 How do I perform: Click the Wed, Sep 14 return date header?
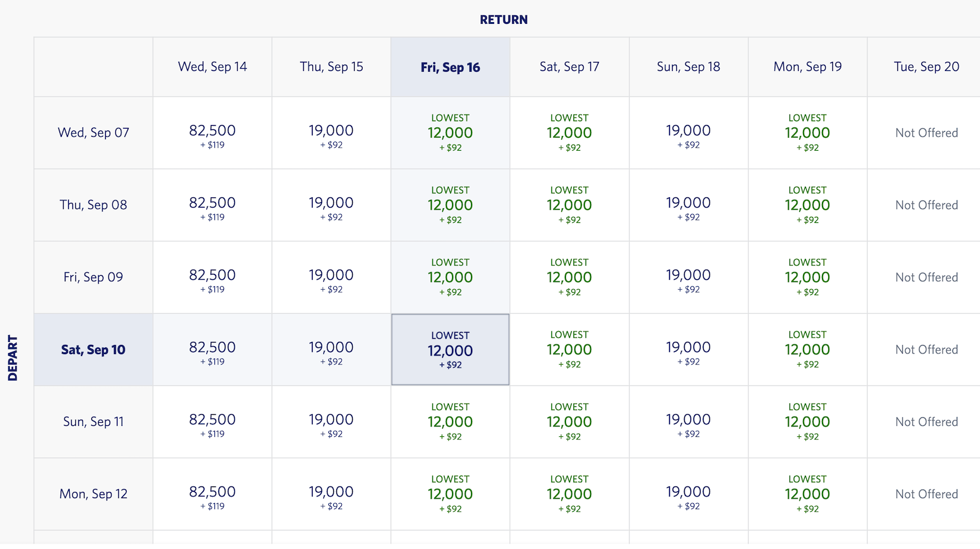(211, 67)
